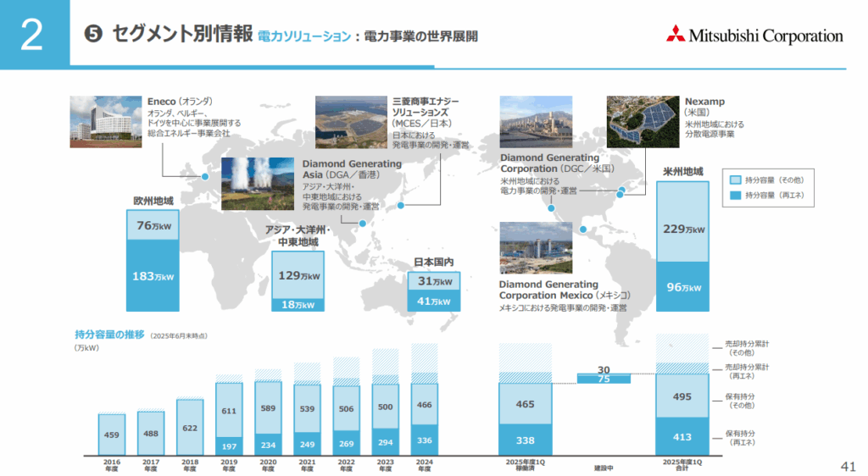Click the 269 segment of 2022 bar
Screen dimensions: 868x476
coord(347,443)
